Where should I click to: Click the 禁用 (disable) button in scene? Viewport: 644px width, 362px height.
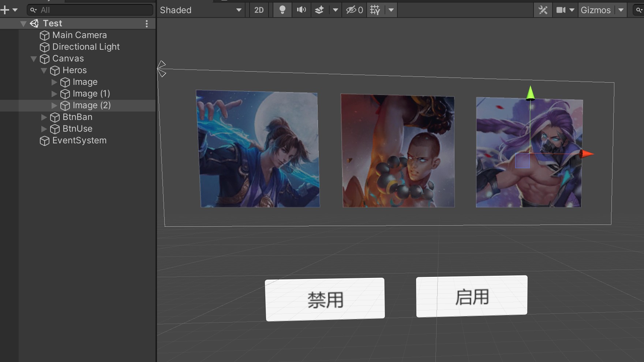(325, 299)
